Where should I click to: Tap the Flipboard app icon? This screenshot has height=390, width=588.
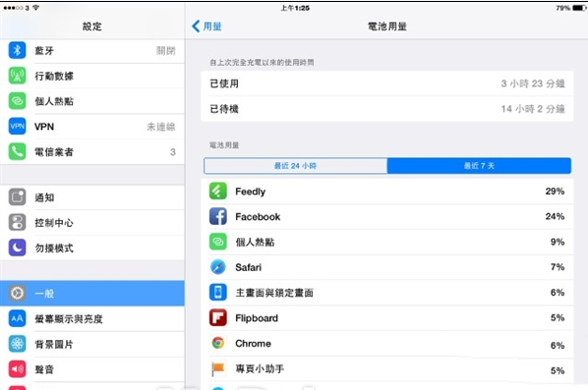(x=218, y=317)
